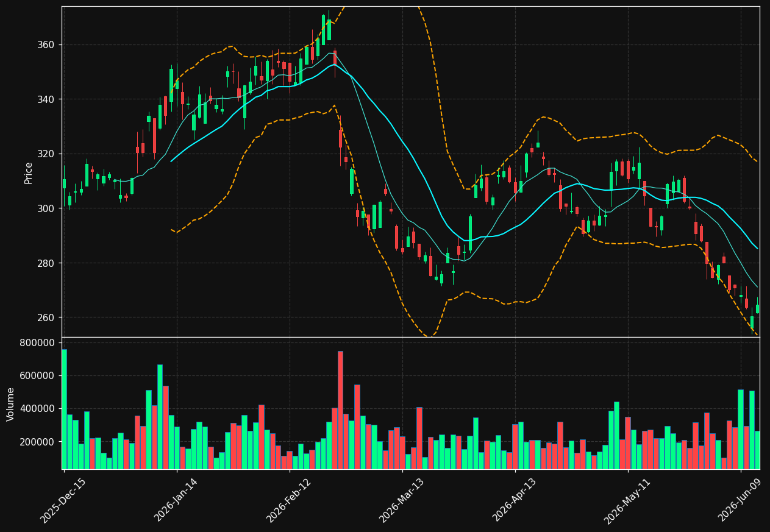Click the 2026-Feb-12 date label
This screenshot has width=770, height=532.
(x=288, y=501)
